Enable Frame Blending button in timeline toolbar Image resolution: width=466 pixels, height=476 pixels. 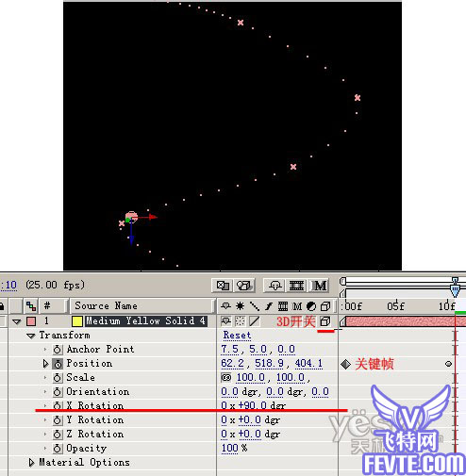pos(296,286)
